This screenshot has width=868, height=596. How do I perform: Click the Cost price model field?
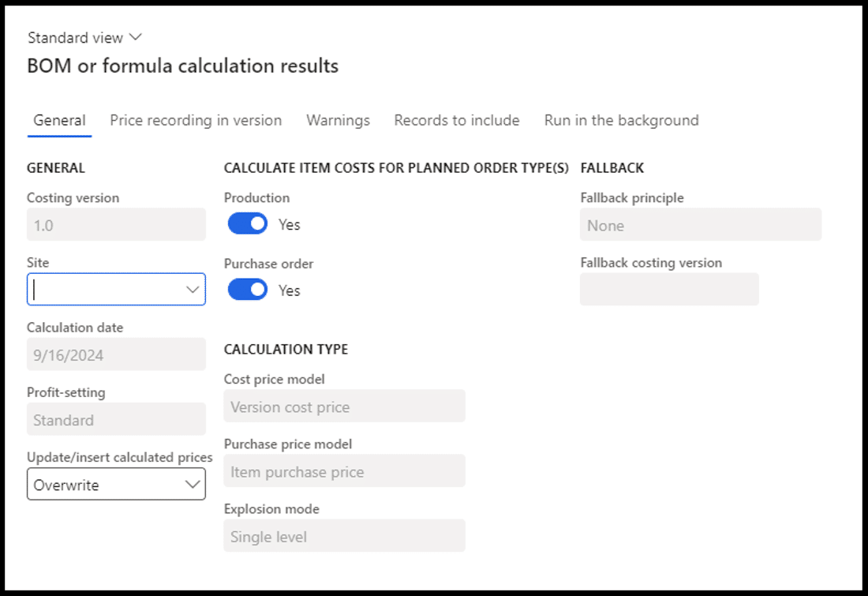pos(344,407)
